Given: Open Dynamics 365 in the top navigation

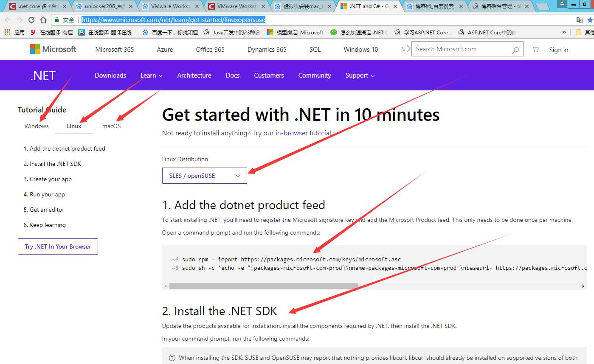Looking at the screenshot, I should pyautogui.click(x=267, y=50).
